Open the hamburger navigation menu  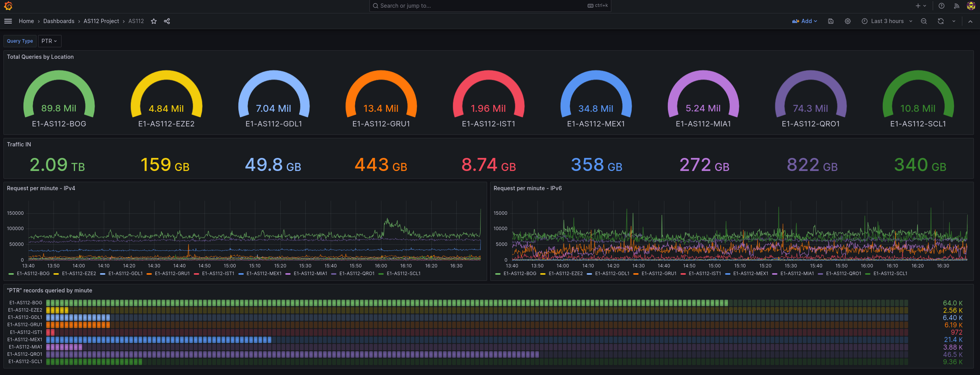(x=8, y=21)
